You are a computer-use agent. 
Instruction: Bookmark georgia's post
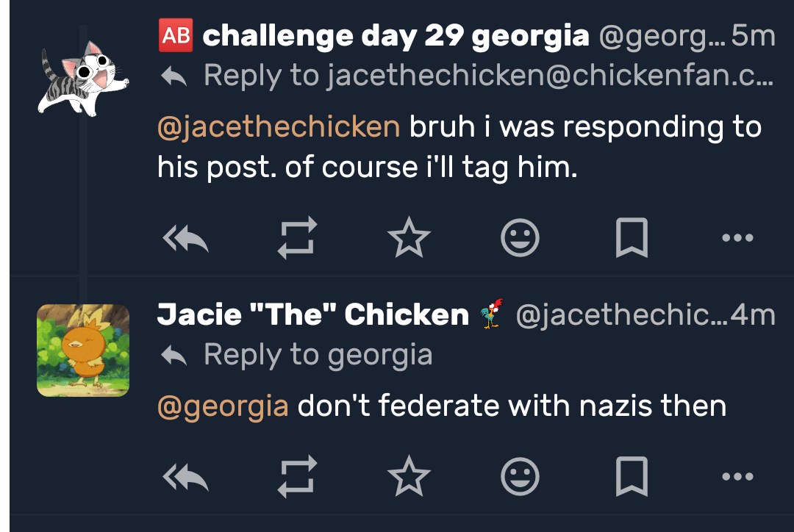(631, 237)
